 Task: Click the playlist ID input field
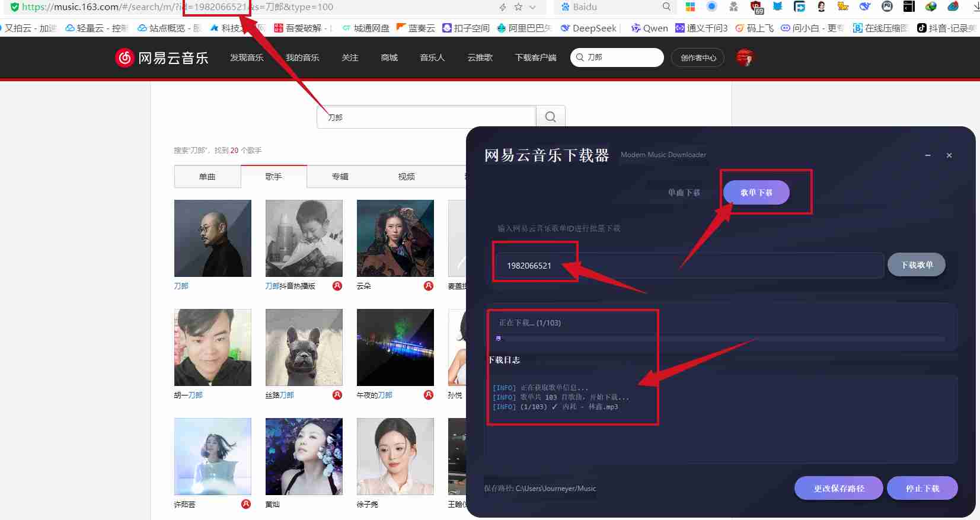pyautogui.click(x=688, y=266)
